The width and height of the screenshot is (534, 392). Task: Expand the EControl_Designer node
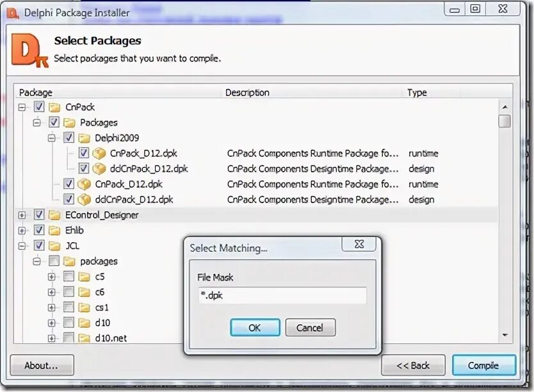22,215
